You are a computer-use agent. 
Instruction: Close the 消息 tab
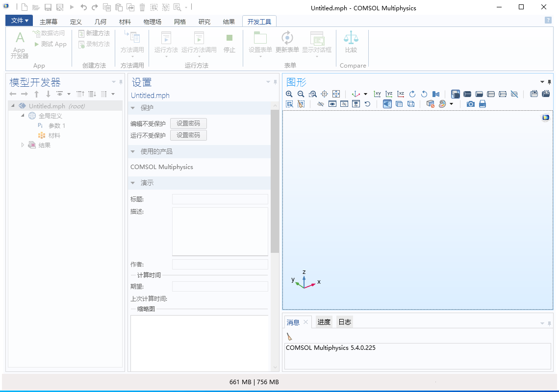(305, 322)
